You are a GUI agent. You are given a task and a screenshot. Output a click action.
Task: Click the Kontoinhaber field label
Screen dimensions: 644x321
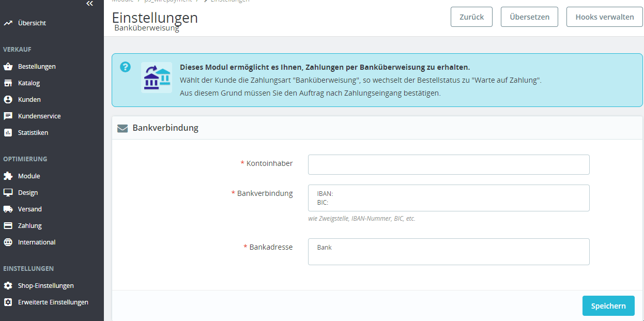click(x=270, y=163)
